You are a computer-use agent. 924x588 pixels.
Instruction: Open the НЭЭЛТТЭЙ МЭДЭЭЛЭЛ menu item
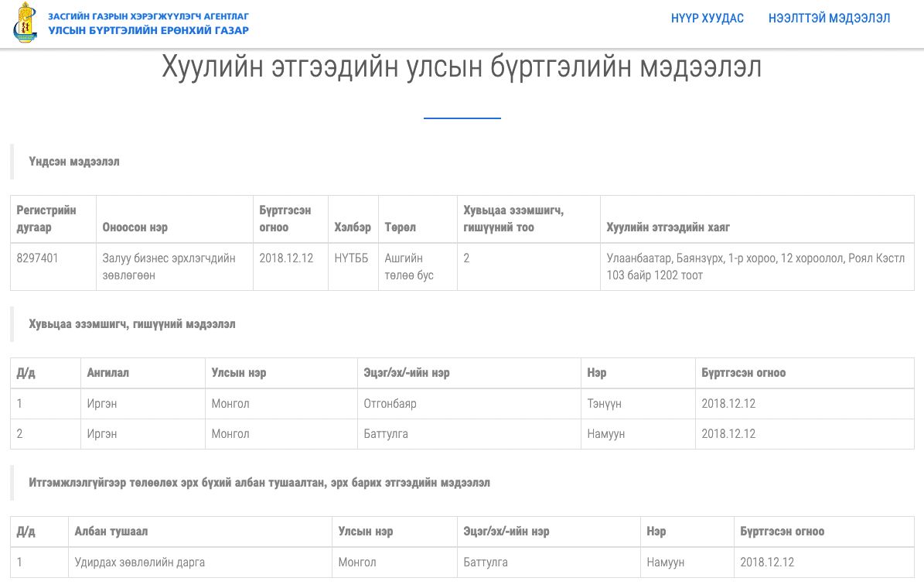[x=829, y=19]
